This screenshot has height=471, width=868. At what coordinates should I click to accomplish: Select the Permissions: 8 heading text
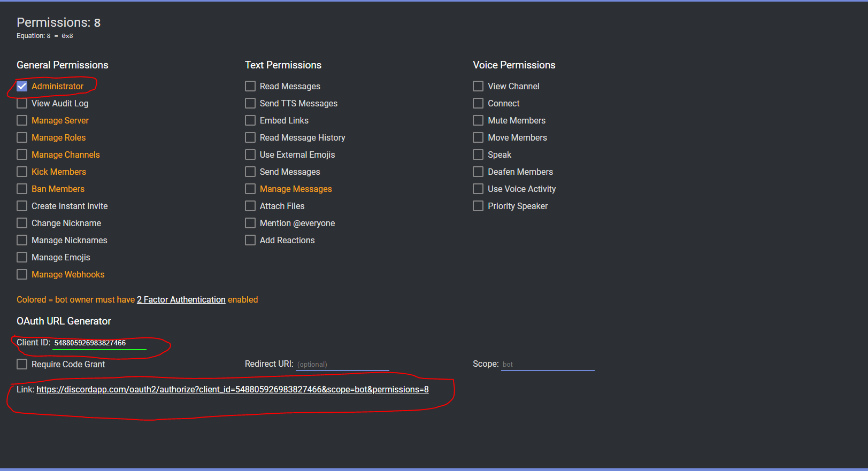(59, 22)
